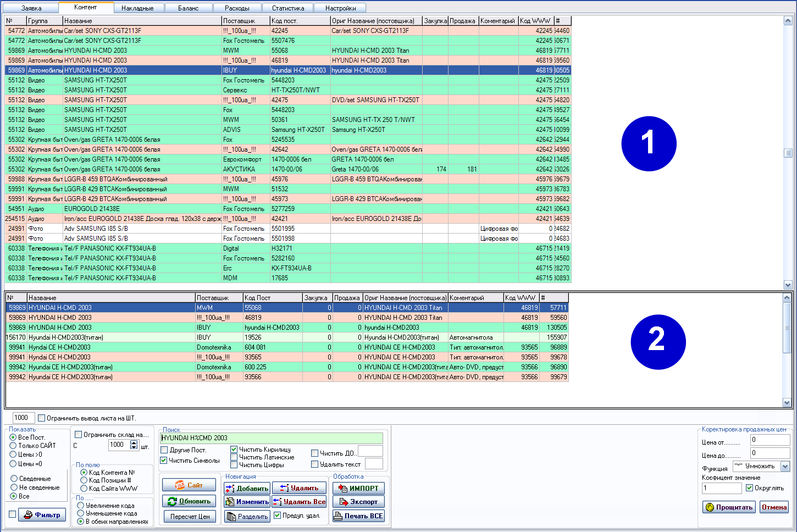
Task: Click the Сайт button with orange icon
Action: (189, 485)
